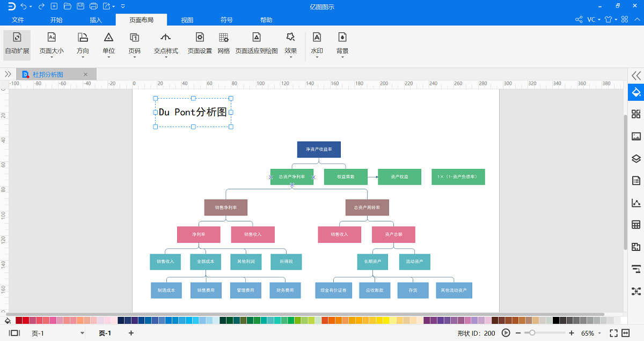Open the chart panel in right sidebar
644x341 pixels.
coord(636,203)
